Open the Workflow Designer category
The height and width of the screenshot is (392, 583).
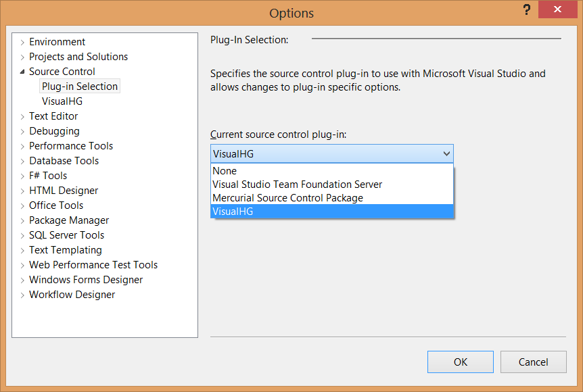(72, 295)
